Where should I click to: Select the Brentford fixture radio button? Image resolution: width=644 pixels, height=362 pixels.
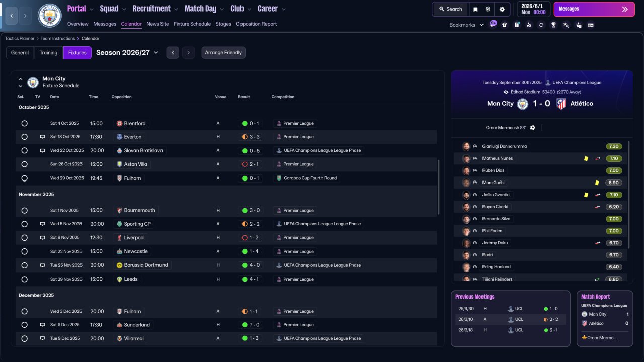coord(24,123)
